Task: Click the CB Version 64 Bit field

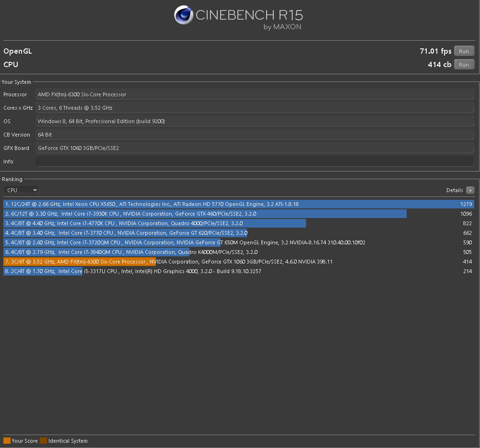Action: (255, 135)
